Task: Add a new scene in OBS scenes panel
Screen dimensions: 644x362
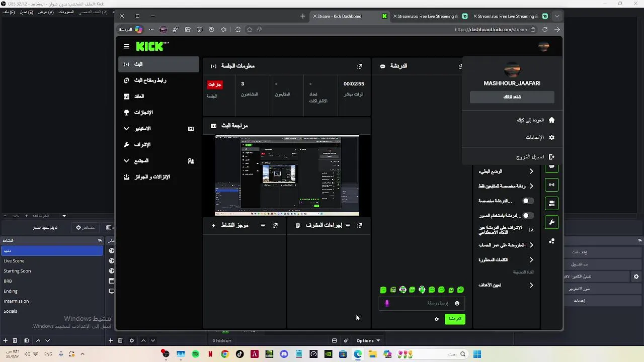Action: coord(5,340)
